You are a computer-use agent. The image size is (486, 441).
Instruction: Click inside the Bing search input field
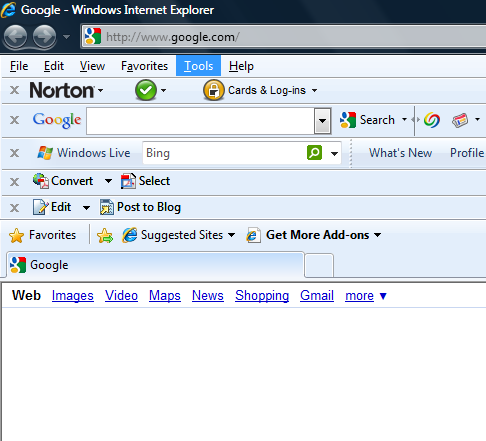tap(224, 153)
